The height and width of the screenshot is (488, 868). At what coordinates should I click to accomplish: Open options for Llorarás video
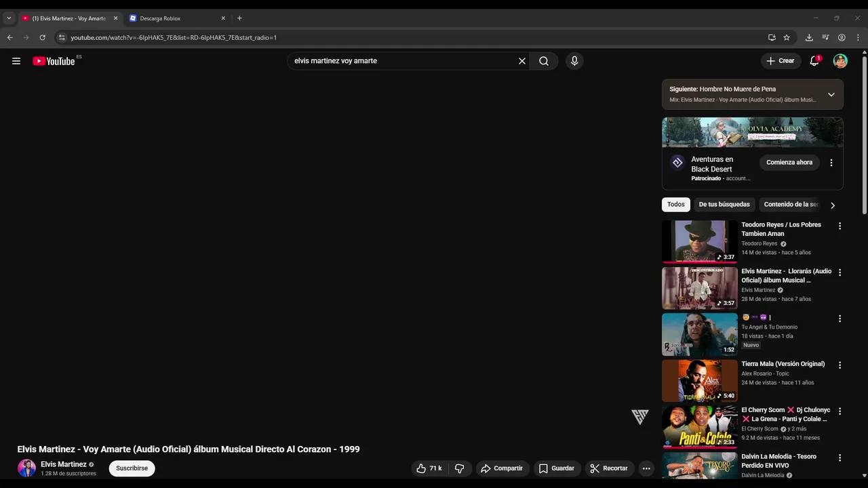point(840,272)
